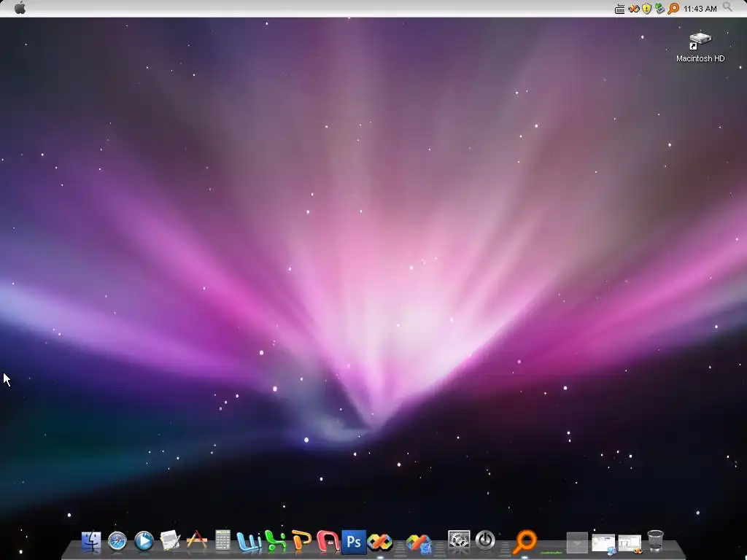Open the Macintosh HD desktop shortcut
Image resolution: width=747 pixels, height=560 pixels.
coord(700,47)
